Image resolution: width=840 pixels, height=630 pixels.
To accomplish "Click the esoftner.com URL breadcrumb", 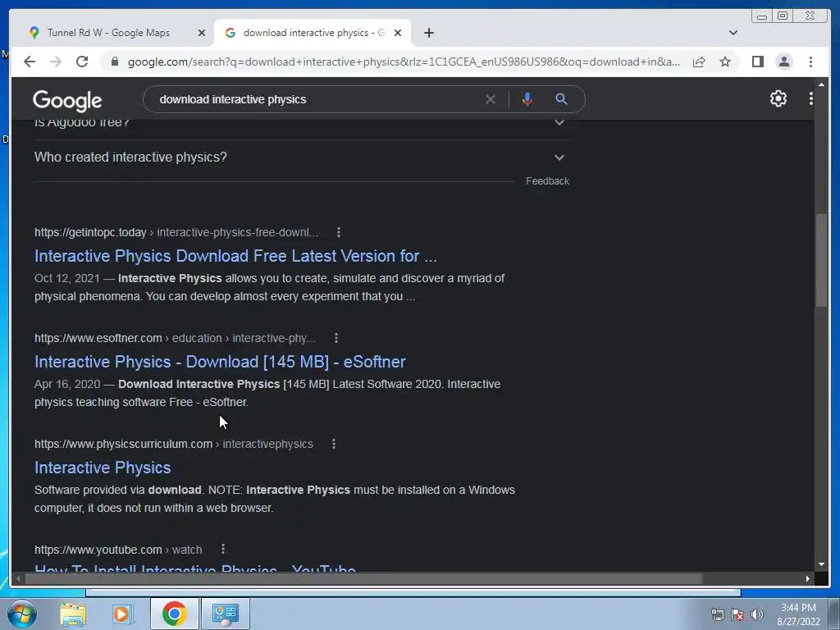I will 175,339.
